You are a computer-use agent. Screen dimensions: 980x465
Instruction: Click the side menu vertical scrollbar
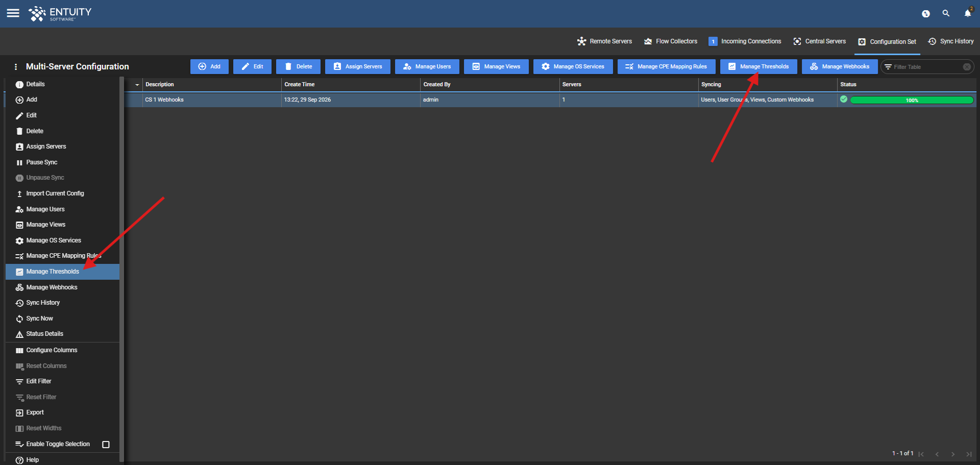(121, 268)
